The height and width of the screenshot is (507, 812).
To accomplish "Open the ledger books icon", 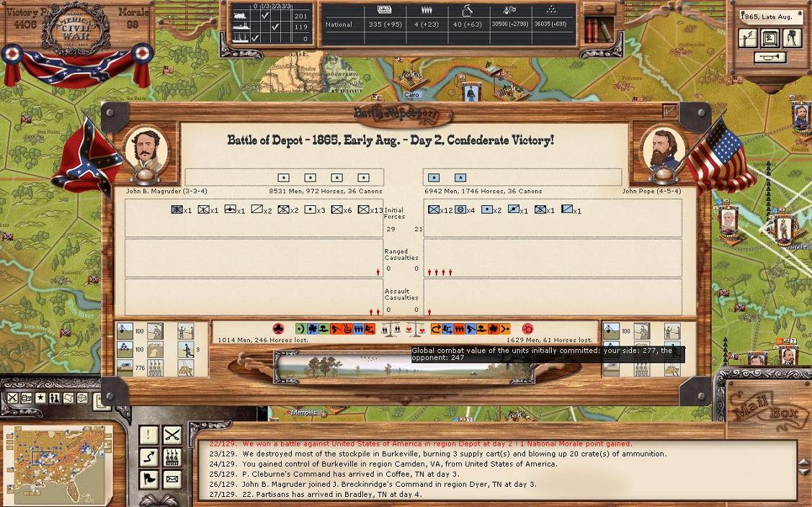I will point(596,30).
